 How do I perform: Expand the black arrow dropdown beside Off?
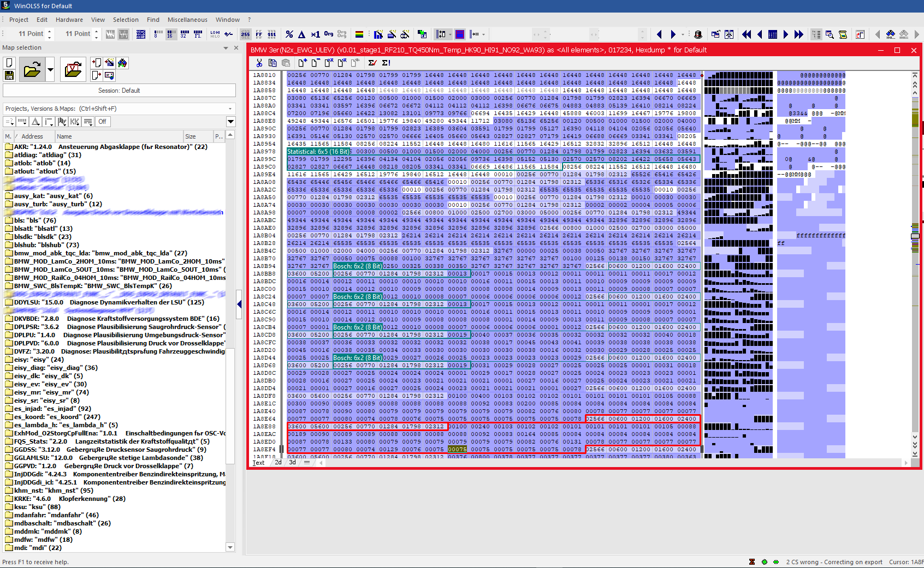click(230, 122)
